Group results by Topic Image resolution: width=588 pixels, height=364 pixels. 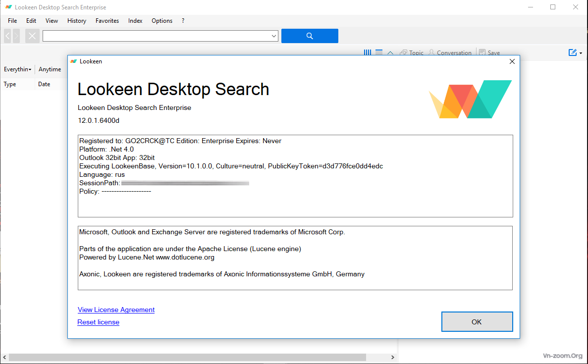click(411, 53)
